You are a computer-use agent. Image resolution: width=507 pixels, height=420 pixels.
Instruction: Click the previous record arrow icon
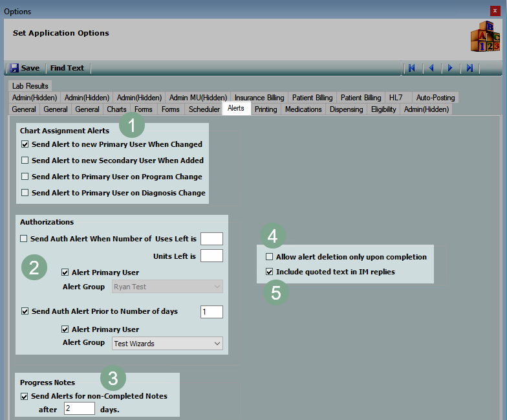tap(431, 68)
